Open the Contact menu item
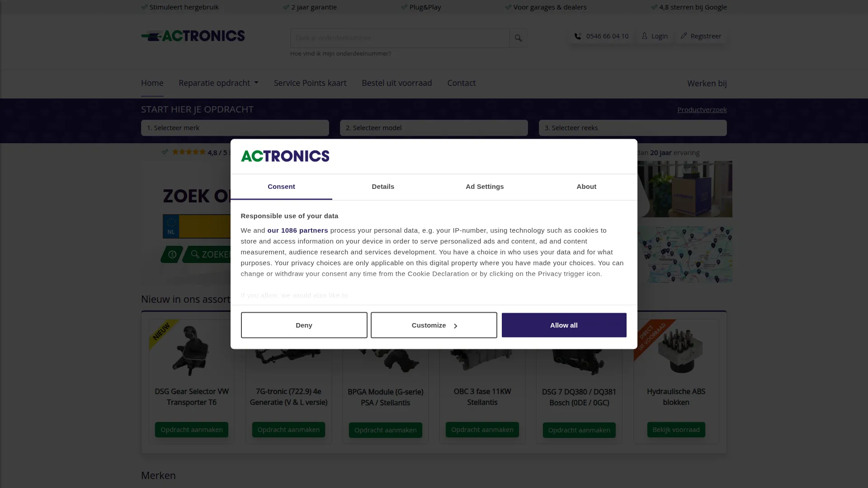Screen dimensions: 868x488 tap(461, 83)
